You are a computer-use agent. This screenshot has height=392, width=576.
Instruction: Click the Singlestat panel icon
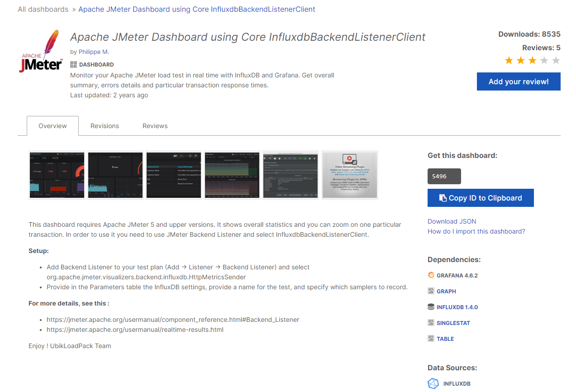[431, 323]
